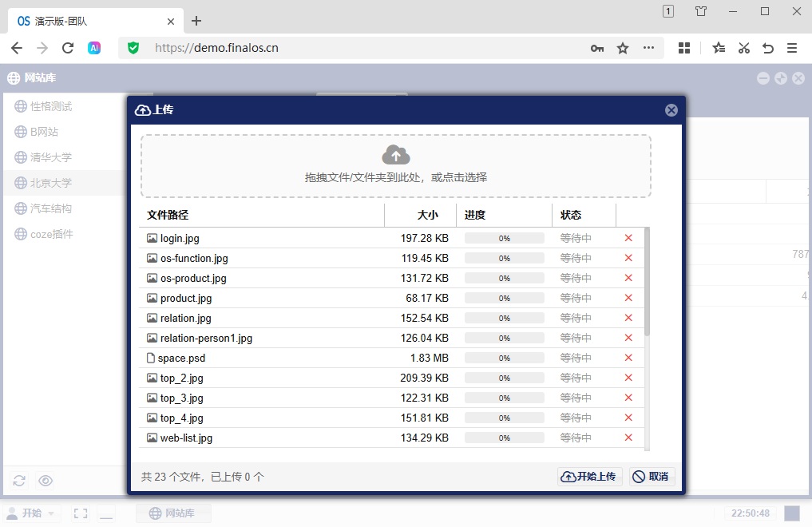Remove login.jpg from upload list
The image size is (812, 527).
(628, 238)
